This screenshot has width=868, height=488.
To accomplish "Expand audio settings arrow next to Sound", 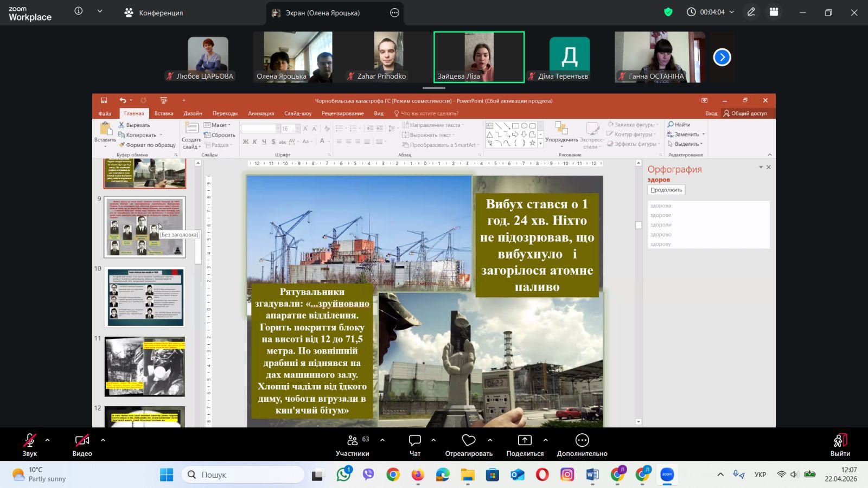I will pos(48,440).
